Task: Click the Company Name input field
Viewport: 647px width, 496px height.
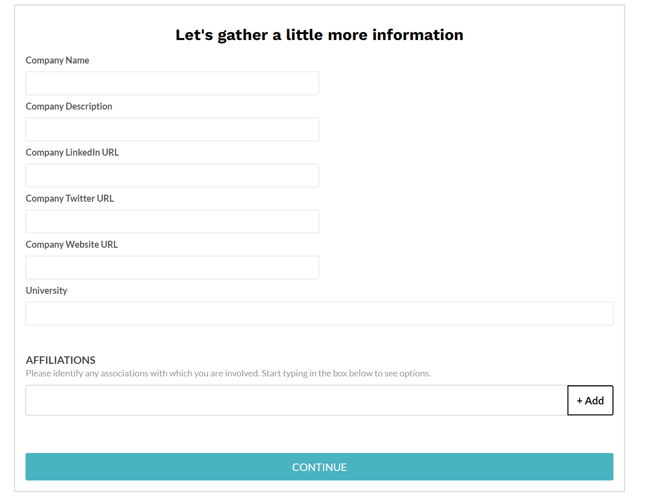Action: pyautogui.click(x=172, y=83)
